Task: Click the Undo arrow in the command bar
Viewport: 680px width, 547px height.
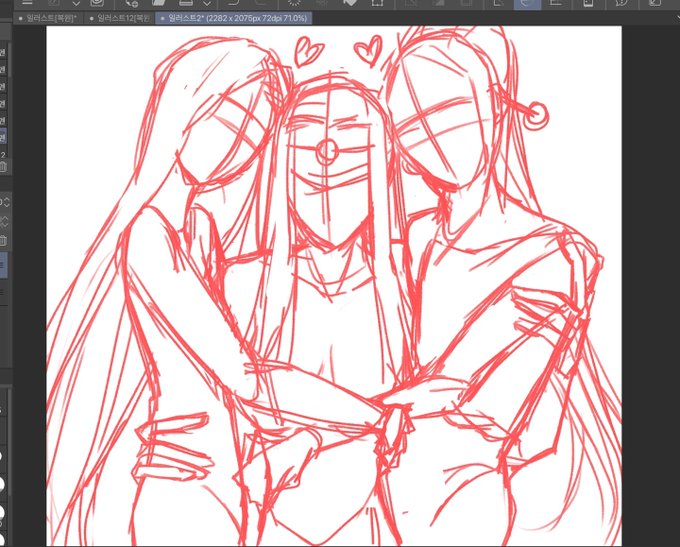Action: [x=232, y=3]
